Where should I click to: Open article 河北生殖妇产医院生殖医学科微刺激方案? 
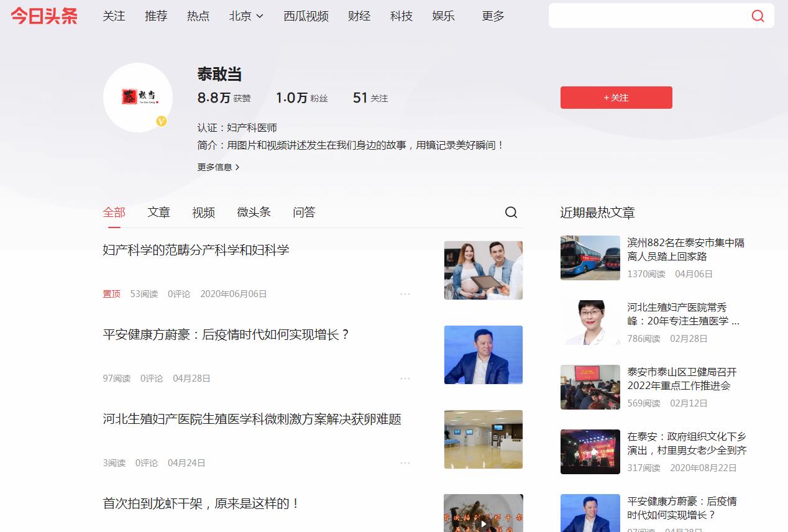(252, 420)
